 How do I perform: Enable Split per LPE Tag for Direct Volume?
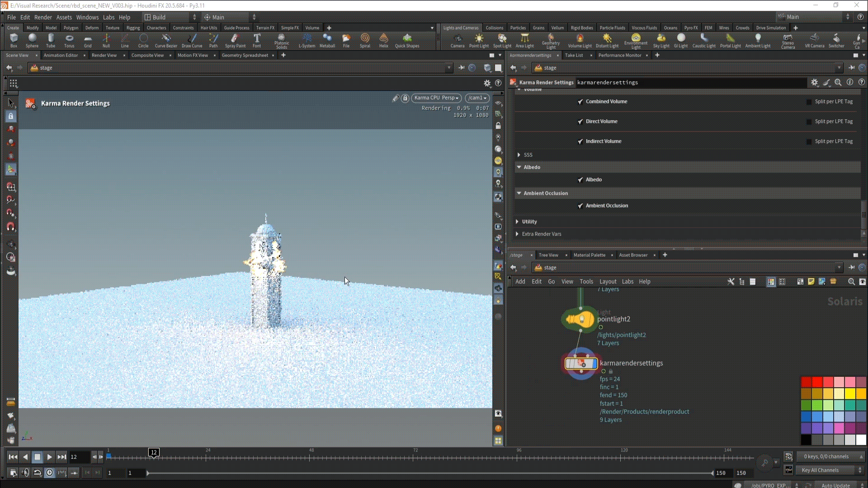tap(809, 122)
